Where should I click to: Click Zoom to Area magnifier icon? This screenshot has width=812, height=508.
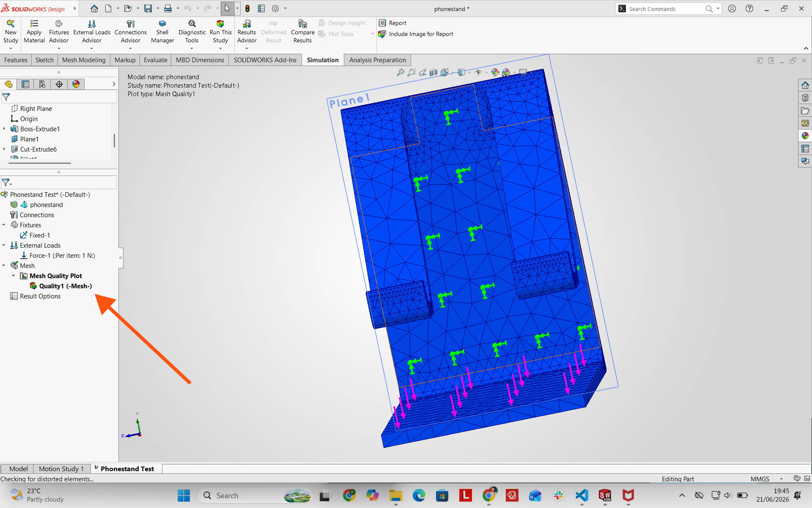(411, 72)
